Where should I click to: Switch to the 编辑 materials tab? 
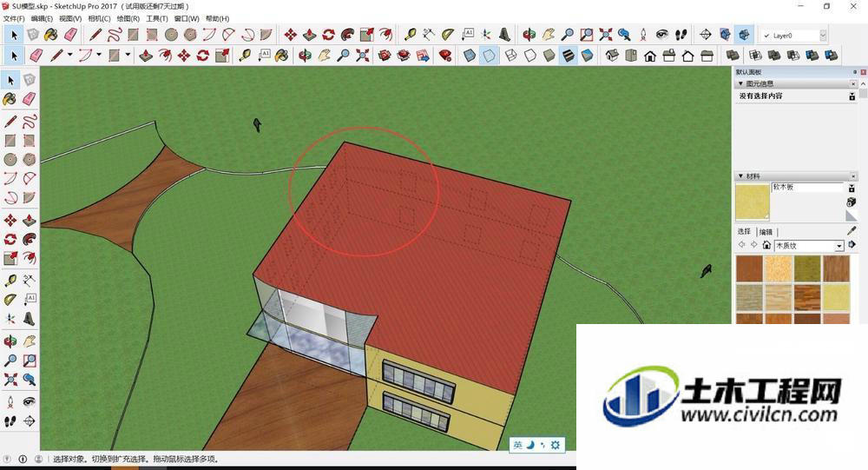766,232
